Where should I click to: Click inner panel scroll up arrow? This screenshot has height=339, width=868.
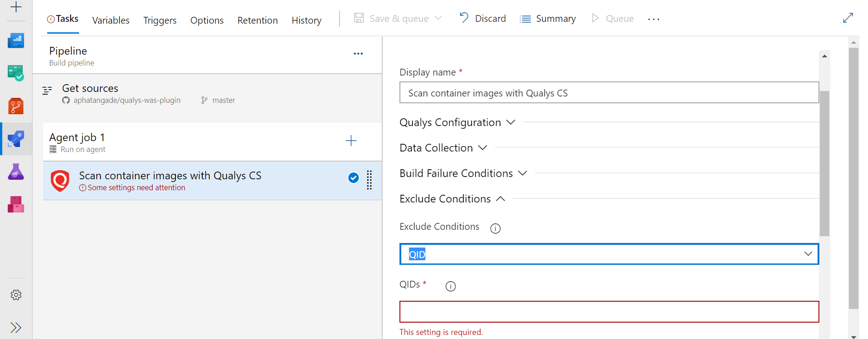pyautogui.click(x=824, y=56)
